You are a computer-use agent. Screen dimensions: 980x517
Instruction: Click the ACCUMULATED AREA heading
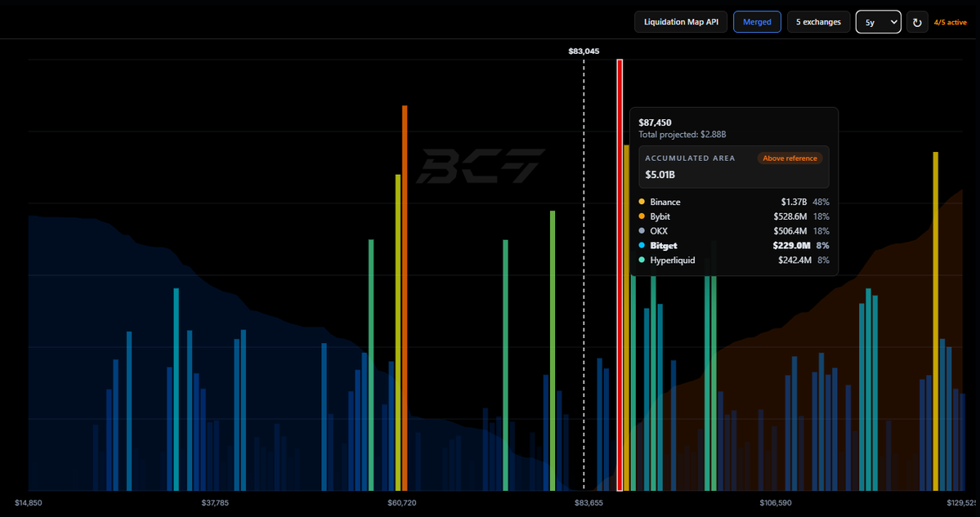tap(690, 158)
